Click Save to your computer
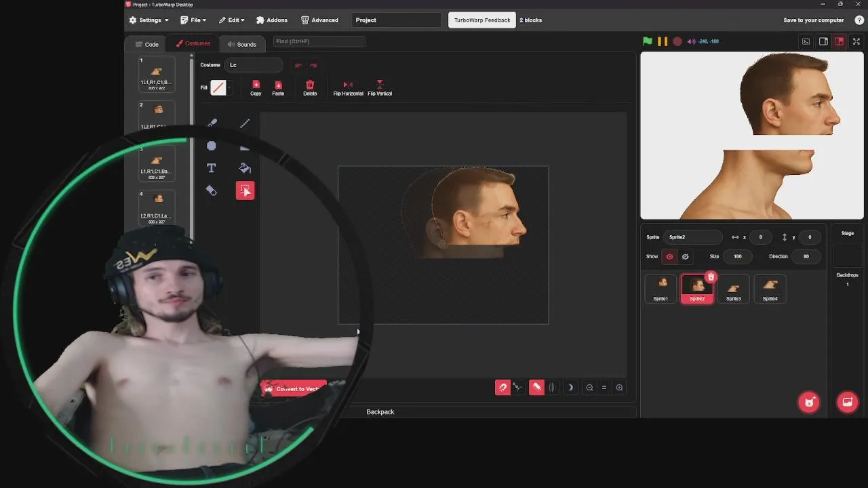868x488 pixels. pos(814,20)
